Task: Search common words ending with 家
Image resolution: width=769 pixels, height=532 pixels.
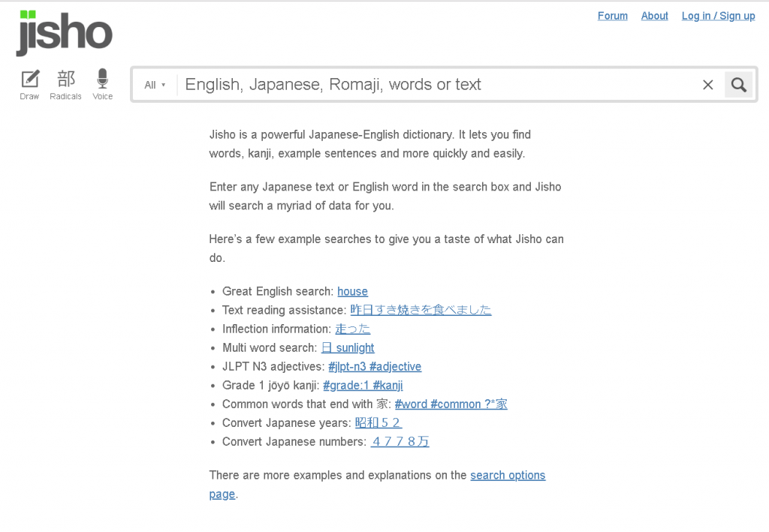Action: pos(451,404)
